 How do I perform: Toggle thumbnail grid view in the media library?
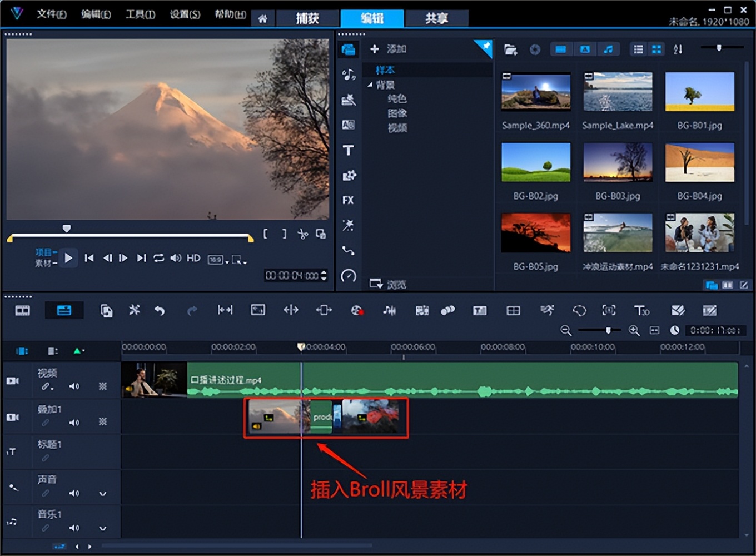(656, 49)
